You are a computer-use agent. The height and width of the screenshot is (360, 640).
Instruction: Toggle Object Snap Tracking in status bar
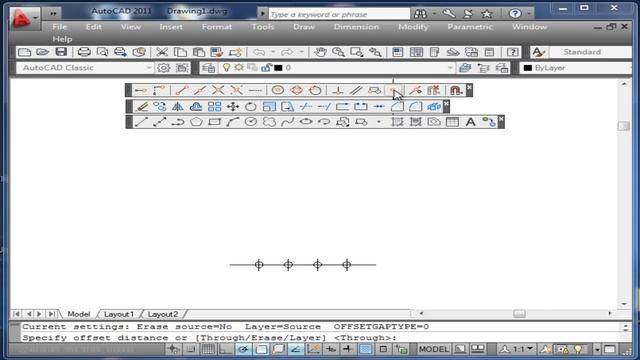296,349
